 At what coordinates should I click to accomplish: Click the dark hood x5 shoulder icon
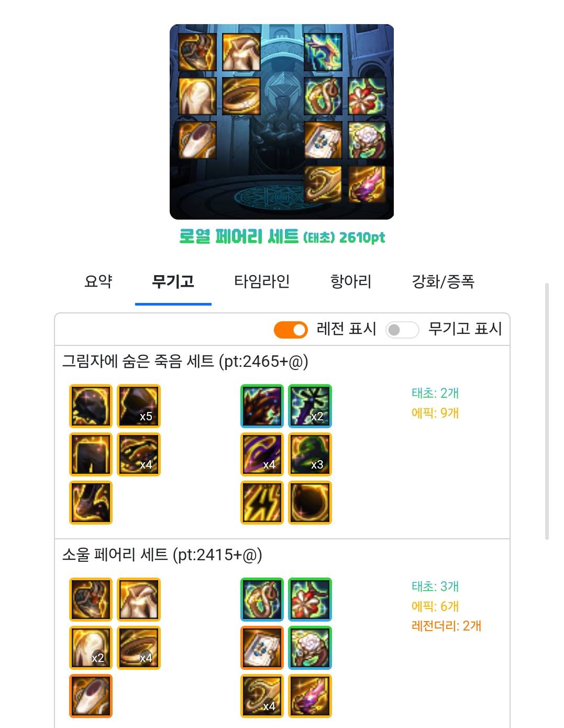[139, 406]
